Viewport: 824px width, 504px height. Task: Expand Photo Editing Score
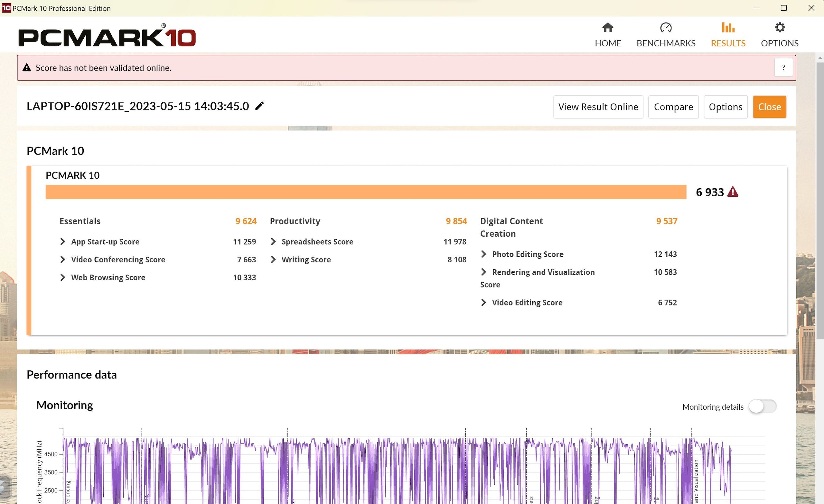point(483,254)
